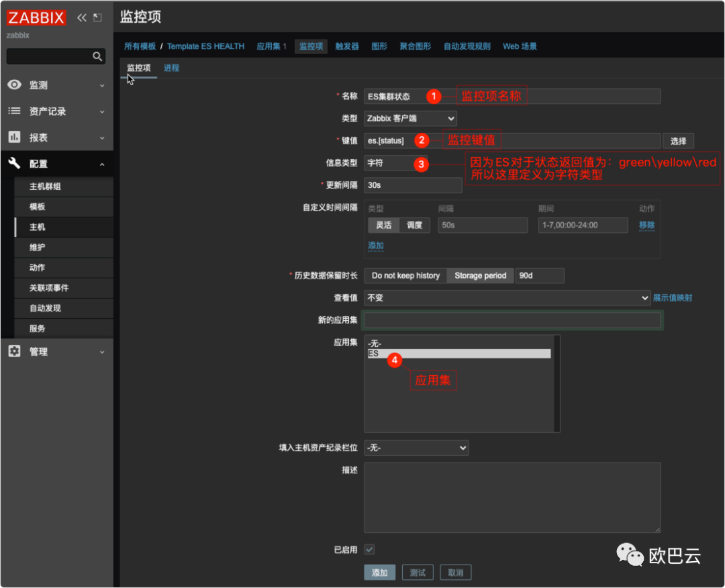
Task: Open the 查看值 不变 dropdown
Action: (x=507, y=298)
